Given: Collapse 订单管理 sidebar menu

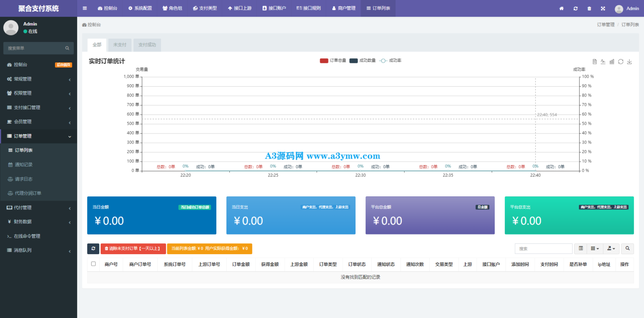Looking at the screenshot, I should point(39,136).
